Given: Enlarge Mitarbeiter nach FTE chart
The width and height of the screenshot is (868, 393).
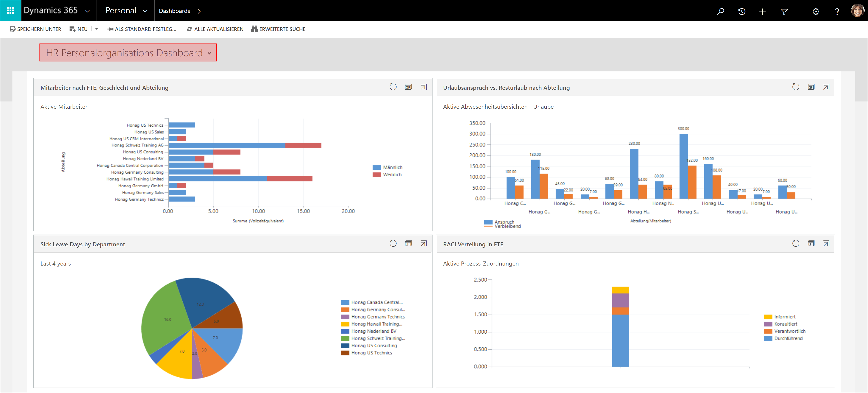Looking at the screenshot, I should (423, 87).
